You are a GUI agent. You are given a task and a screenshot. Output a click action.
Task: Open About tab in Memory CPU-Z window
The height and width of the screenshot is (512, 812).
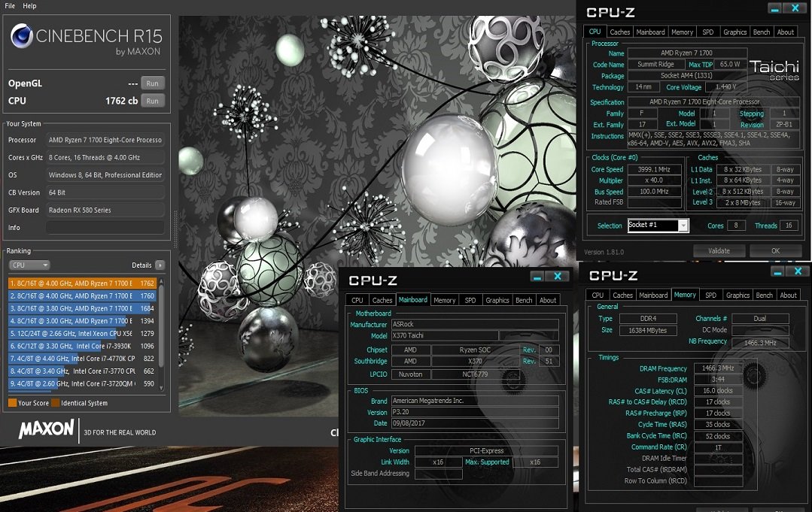pos(788,295)
